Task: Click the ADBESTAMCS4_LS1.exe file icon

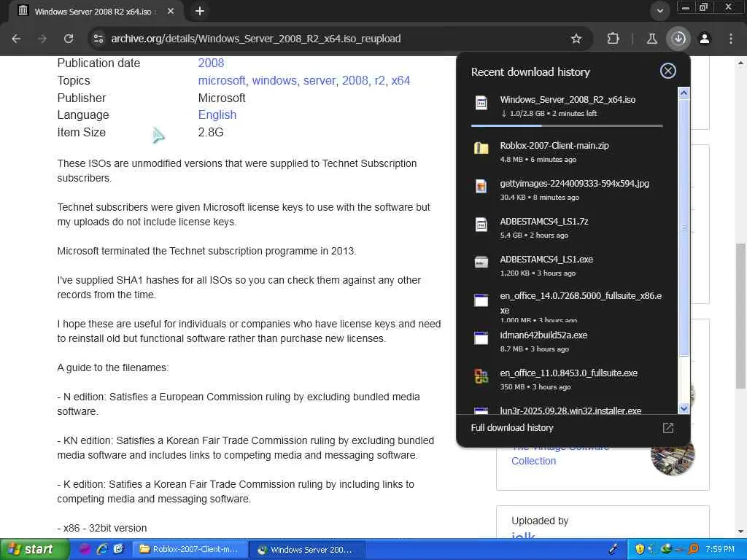Action: point(481,262)
